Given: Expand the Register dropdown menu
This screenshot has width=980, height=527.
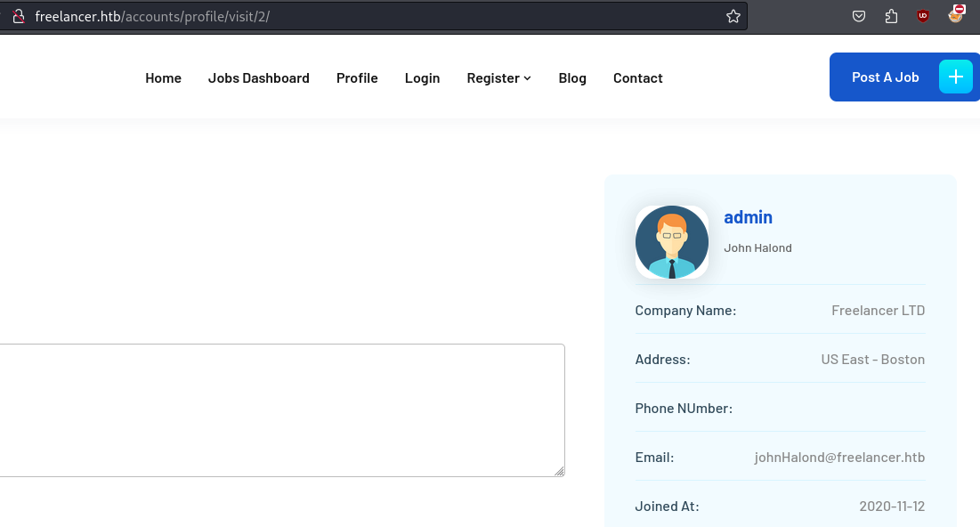Looking at the screenshot, I should 498,78.
